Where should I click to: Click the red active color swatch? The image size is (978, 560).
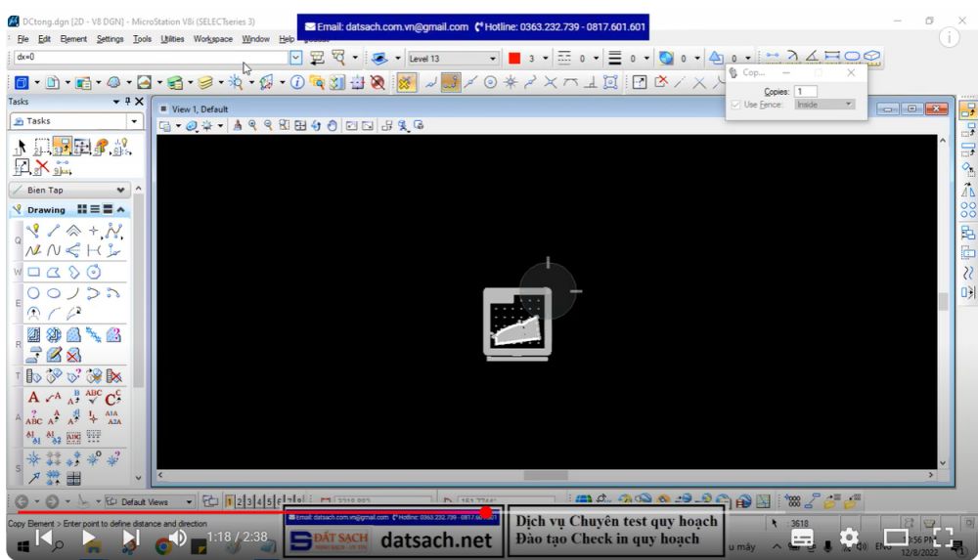click(x=514, y=59)
